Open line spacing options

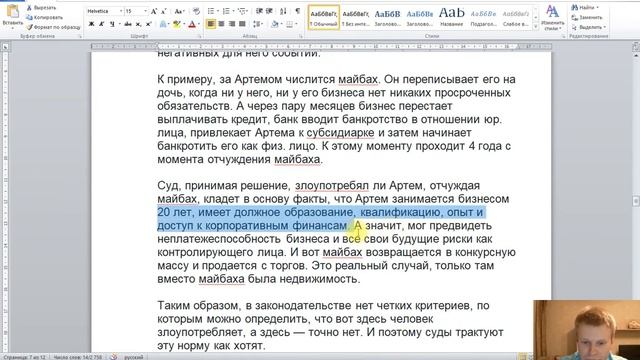tap(258, 24)
